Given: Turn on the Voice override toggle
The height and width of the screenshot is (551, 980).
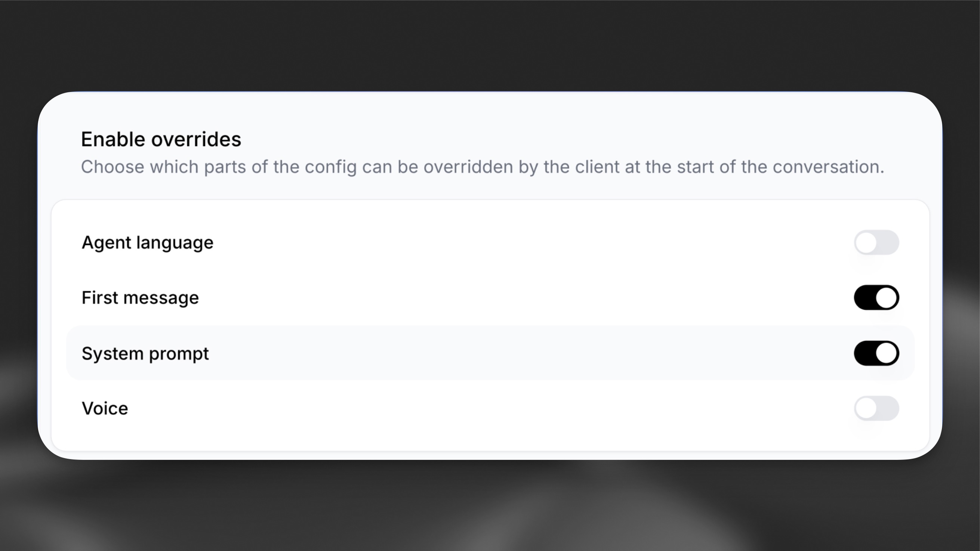Looking at the screenshot, I should [876, 408].
